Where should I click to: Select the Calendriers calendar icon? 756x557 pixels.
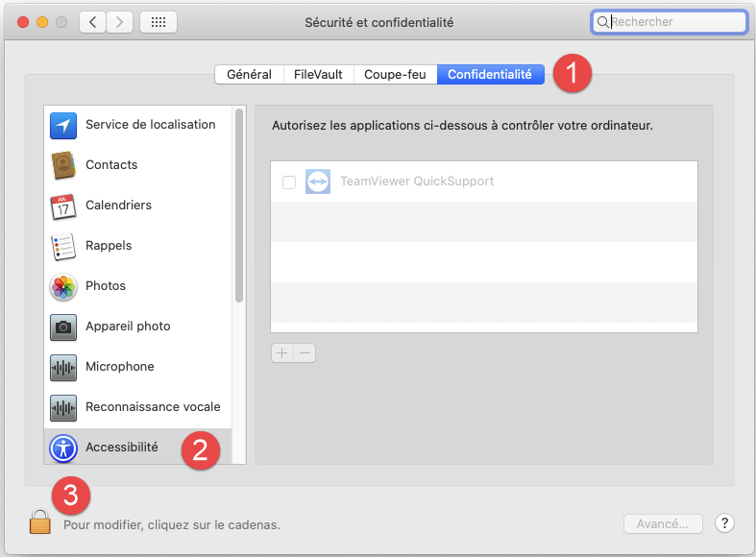click(x=63, y=206)
